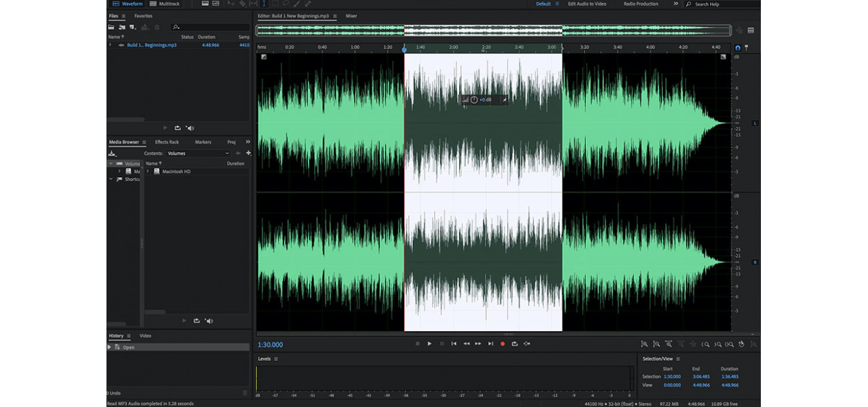
Task: Click the Media Browser download icon
Action: 112,153
